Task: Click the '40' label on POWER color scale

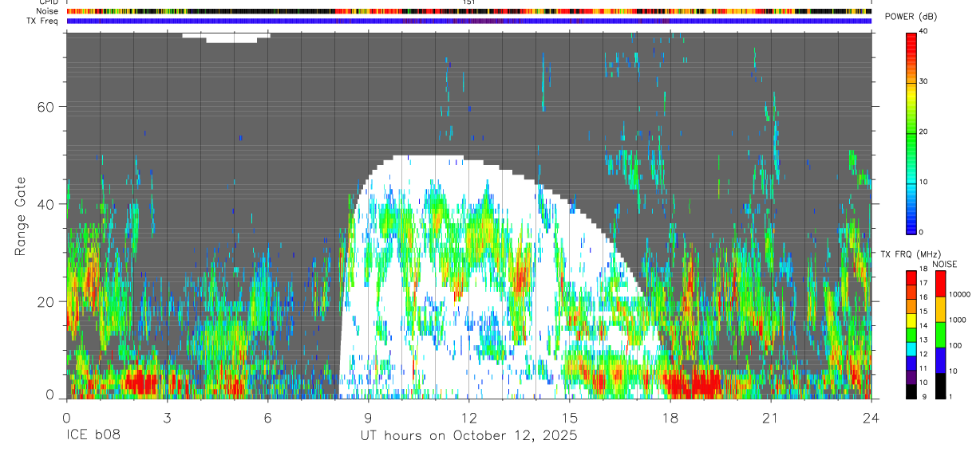Action: point(923,32)
